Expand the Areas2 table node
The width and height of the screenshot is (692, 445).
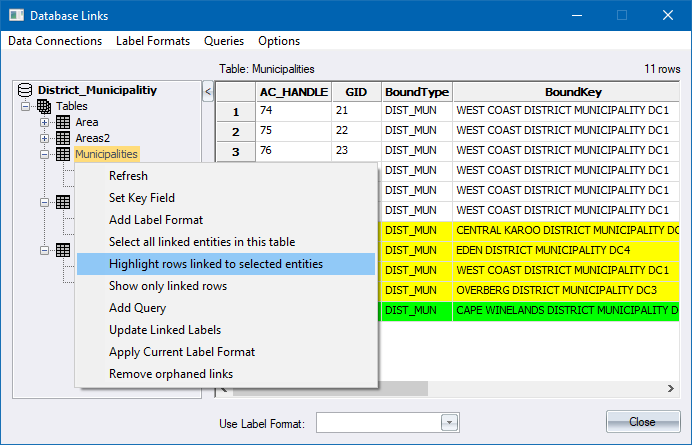(x=44, y=138)
